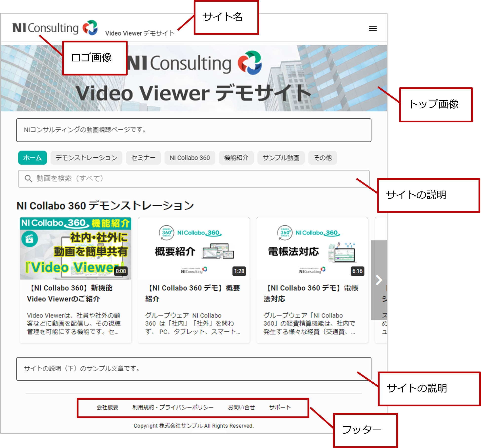The image size is (481, 448).
Task: Open 利用規約・プライバシーポリシー footer link
Action: [173, 407]
